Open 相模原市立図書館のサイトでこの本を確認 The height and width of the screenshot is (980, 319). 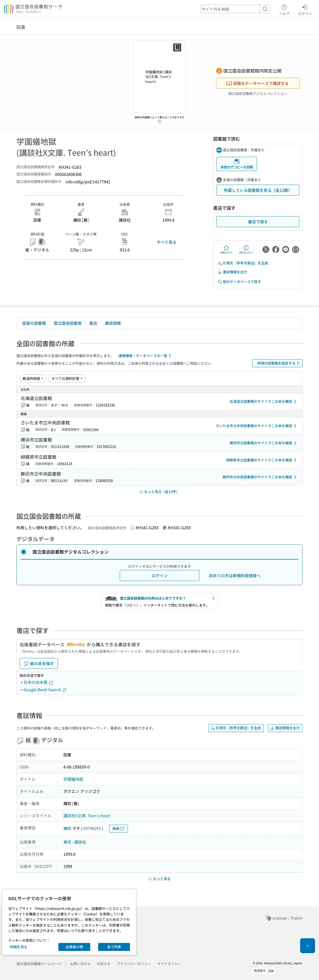point(261,460)
